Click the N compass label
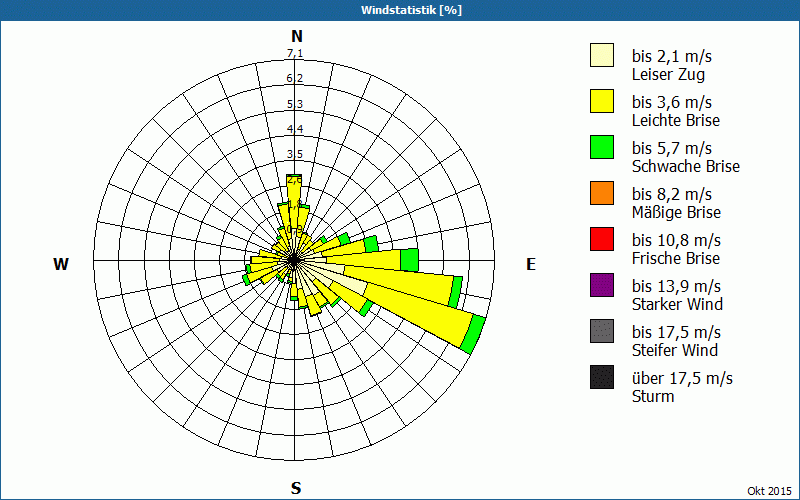Image resolution: width=800 pixels, height=500 pixels. (296, 36)
